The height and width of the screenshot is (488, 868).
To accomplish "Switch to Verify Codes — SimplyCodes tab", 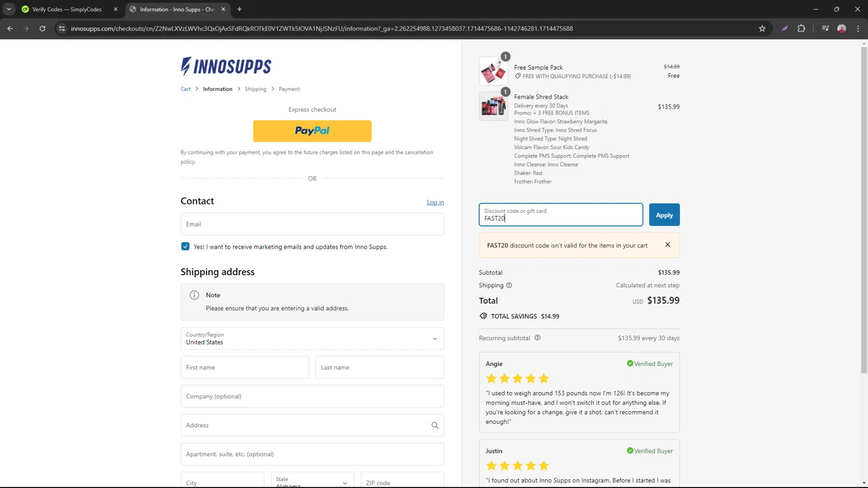I will pyautogui.click(x=67, y=9).
